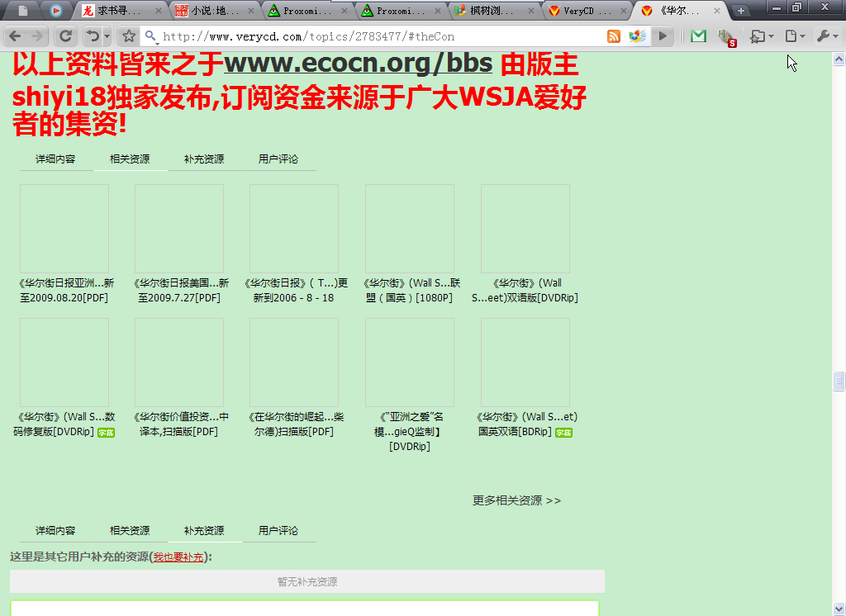Select upper 详细内容 tab
The image size is (846, 616).
click(x=55, y=159)
